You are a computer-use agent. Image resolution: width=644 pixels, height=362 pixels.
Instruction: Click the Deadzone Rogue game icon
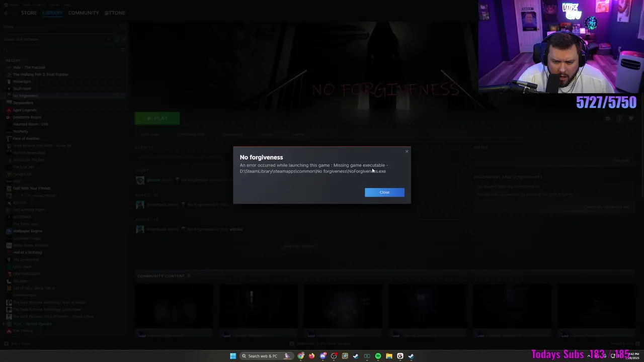9,117
